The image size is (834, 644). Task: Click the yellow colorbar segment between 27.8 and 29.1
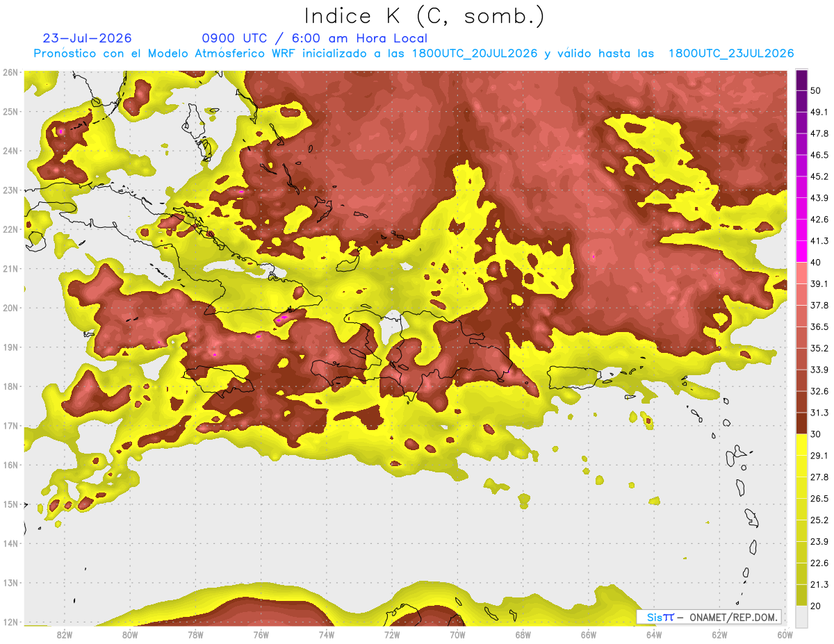tap(801, 465)
